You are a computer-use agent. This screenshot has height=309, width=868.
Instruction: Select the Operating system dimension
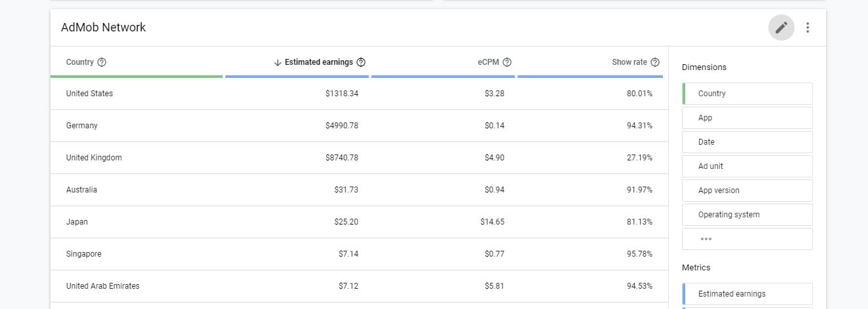pyautogui.click(x=747, y=215)
